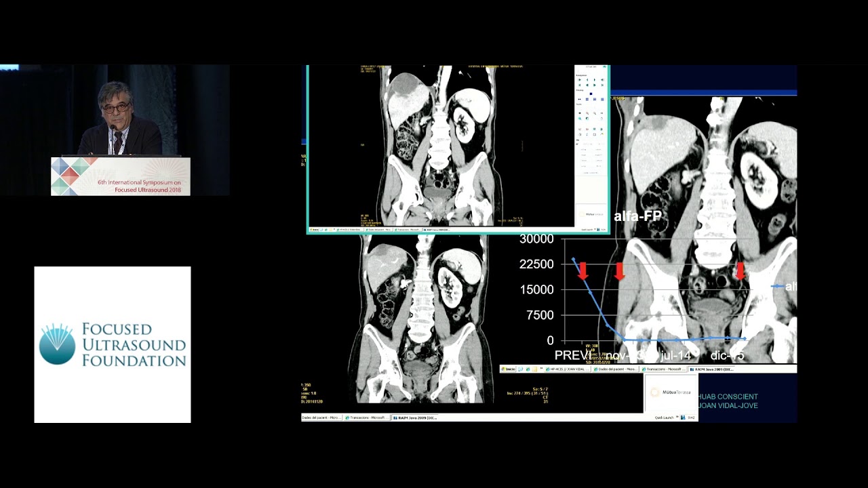This screenshot has width=868, height=488.
Task: Click Inicio button in top CT window taskbar
Action: click(x=315, y=230)
